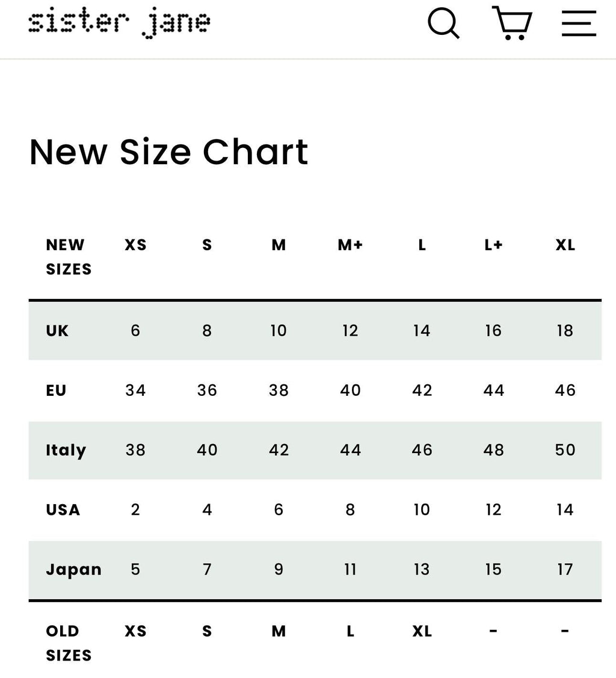Viewport: 616px width, 678px height.
Task: Select the Italy row label
Action: point(66,450)
